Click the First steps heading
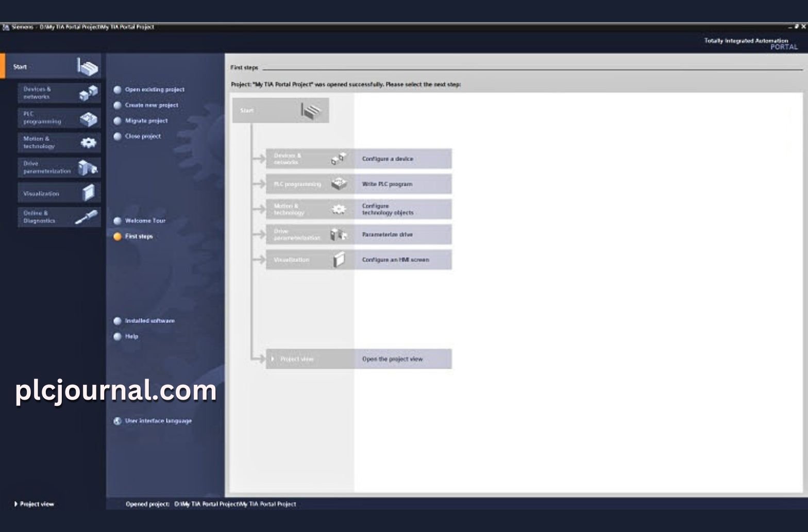Image resolution: width=808 pixels, height=532 pixels. (244, 67)
